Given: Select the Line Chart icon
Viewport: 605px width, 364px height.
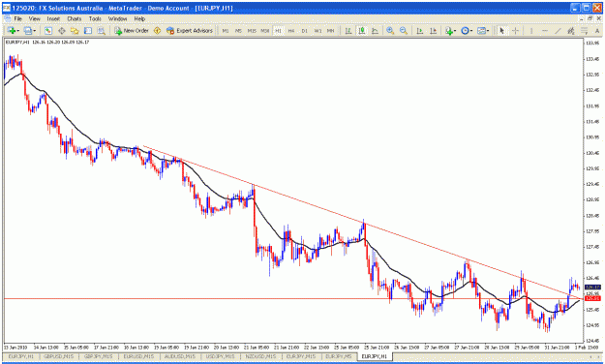Looking at the screenshot, I should tap(375, 30).
